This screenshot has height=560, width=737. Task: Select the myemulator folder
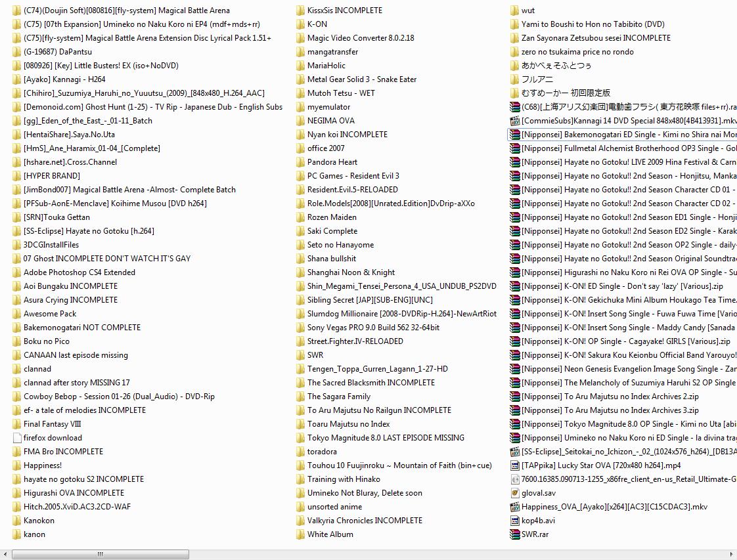pos(328,106)
